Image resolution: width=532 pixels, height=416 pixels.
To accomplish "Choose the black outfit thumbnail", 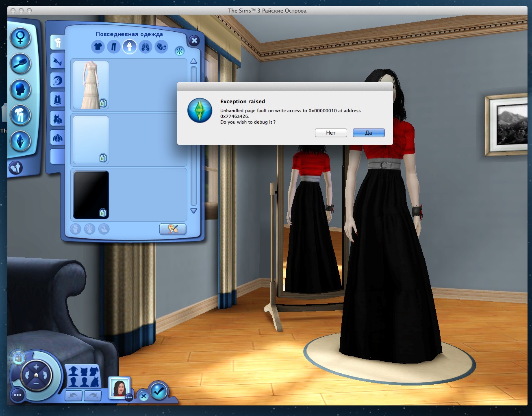I will (91, 194).
